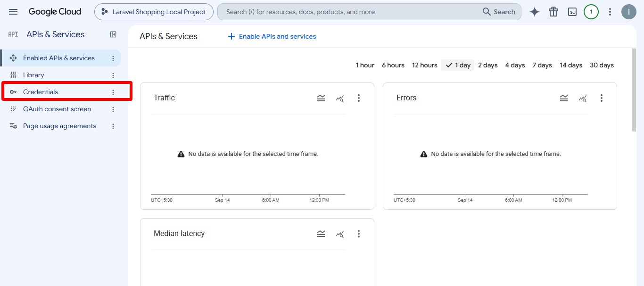Select the 2 days time range
The height and width of the screenshot is (286, 644).
pos(488,65)
